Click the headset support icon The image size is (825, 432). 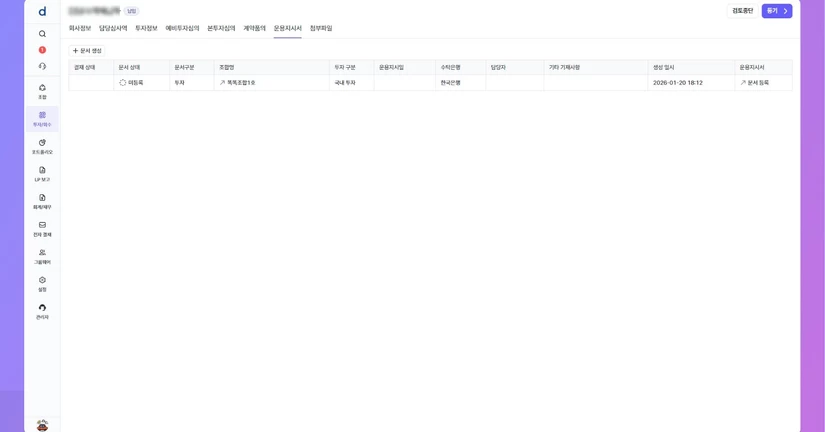click(42, 66)
